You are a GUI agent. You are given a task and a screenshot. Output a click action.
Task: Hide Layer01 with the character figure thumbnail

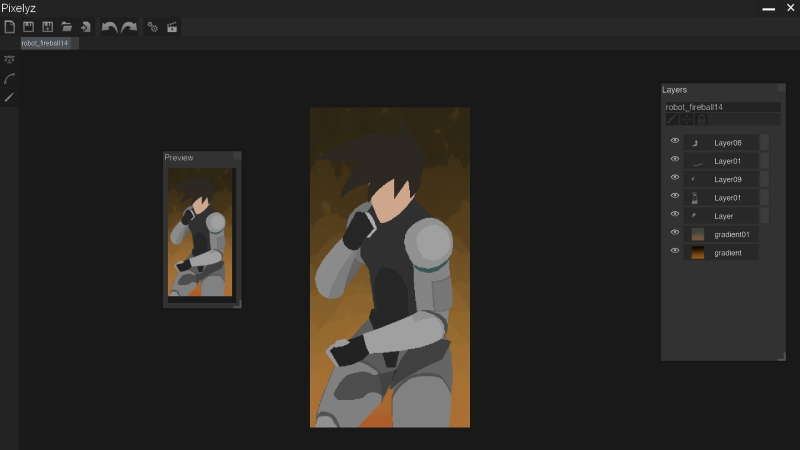pyautogui.click(x=674, y=196)
